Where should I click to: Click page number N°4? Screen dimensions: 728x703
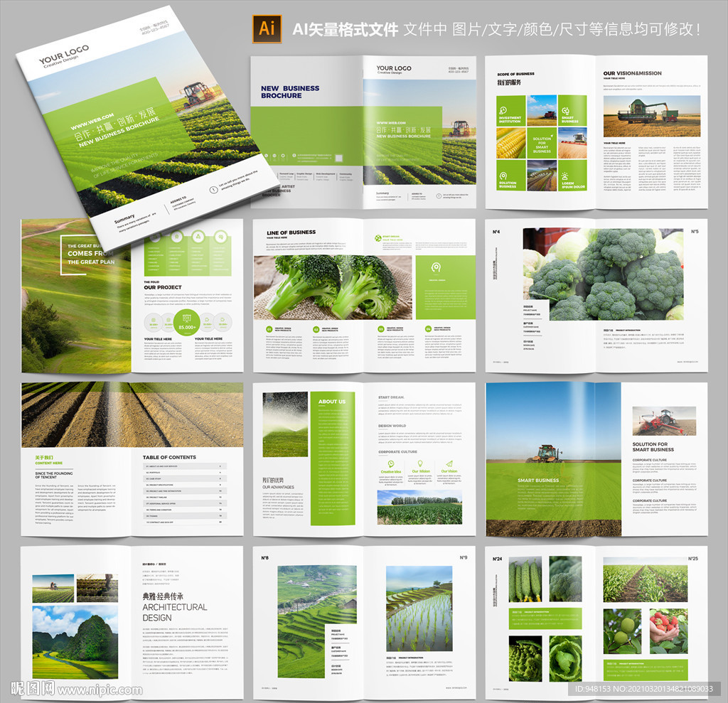[496, 232]
